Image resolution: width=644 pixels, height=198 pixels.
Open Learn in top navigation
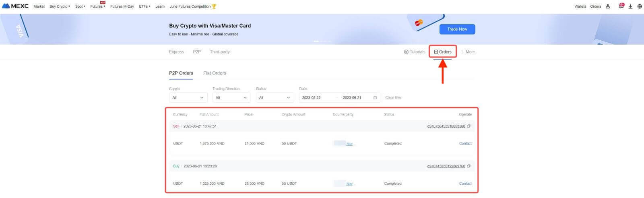160,6
